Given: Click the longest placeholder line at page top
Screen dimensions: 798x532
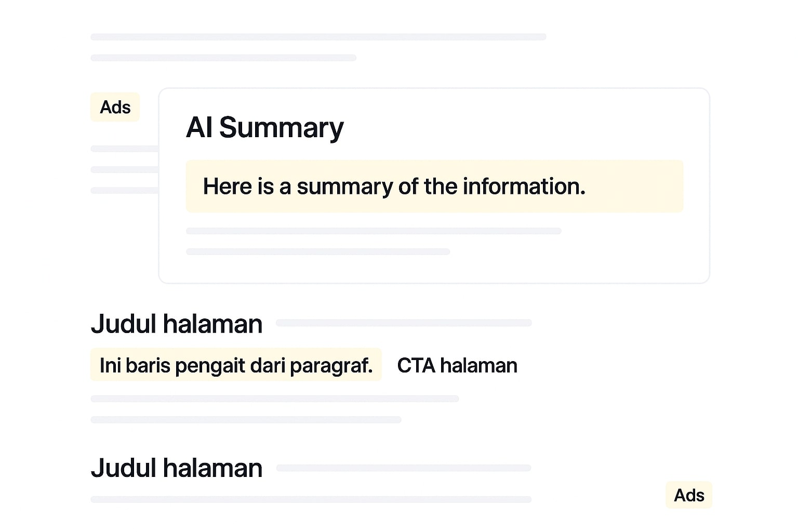Looking at the screenshot, I should [318, 37].
